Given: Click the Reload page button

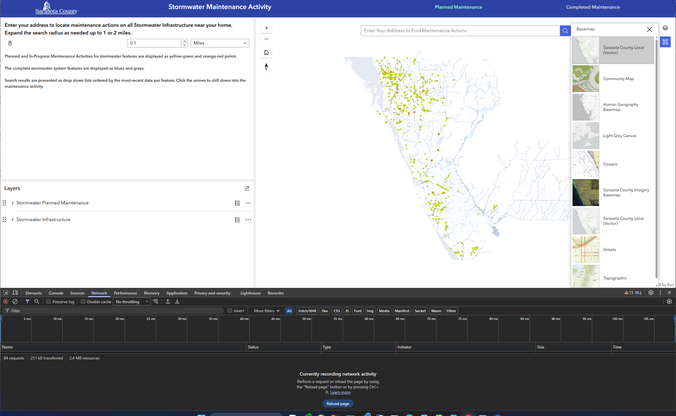Looking at the screenshot, I should (338, 403).
